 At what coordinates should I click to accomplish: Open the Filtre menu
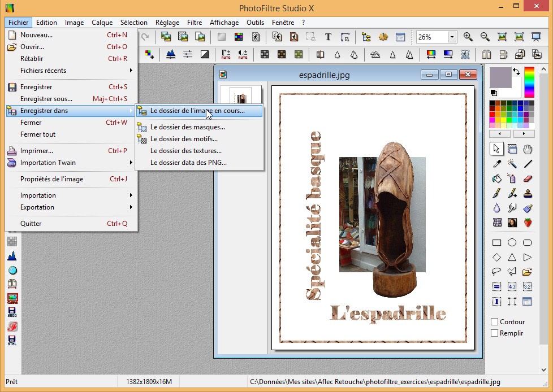coord(195,23)
